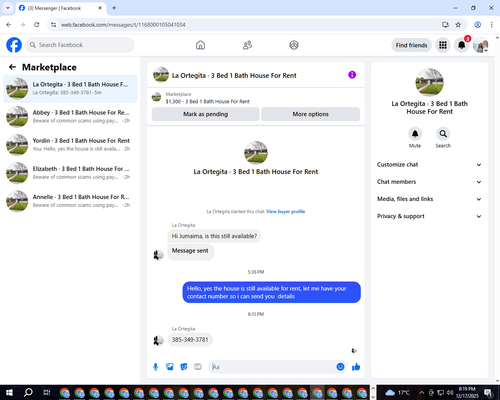Image resolution: width=500 pixels, height=400 pixels.
Task: Open the La Ortegita conversation in list
Action: [x=70, y=89]
